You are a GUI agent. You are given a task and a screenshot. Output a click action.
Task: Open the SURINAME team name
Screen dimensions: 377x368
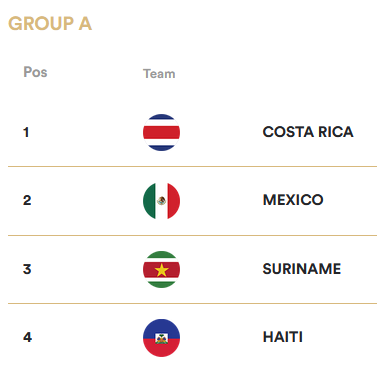click(302, 269)
